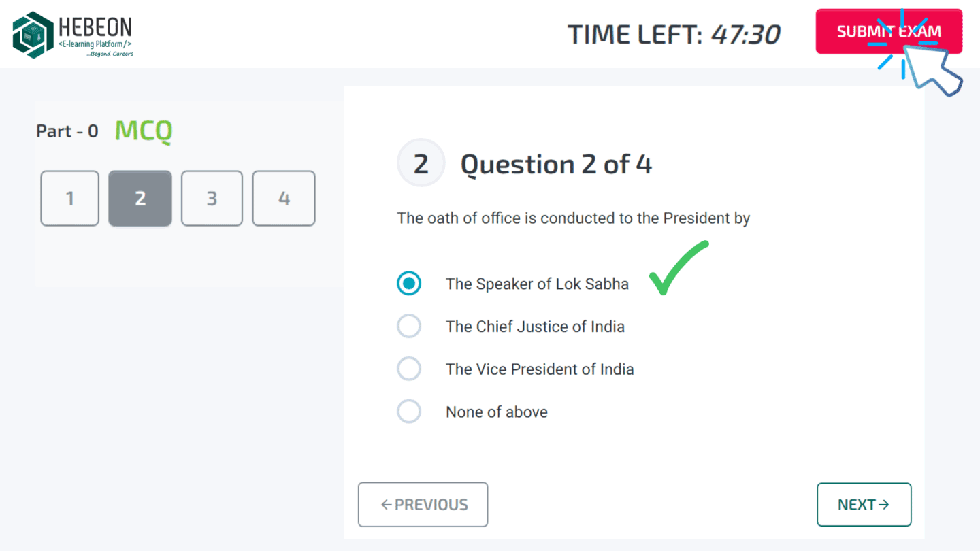Click the circled question number badge '2'
The image size is (980, 551).
point(421,163)
